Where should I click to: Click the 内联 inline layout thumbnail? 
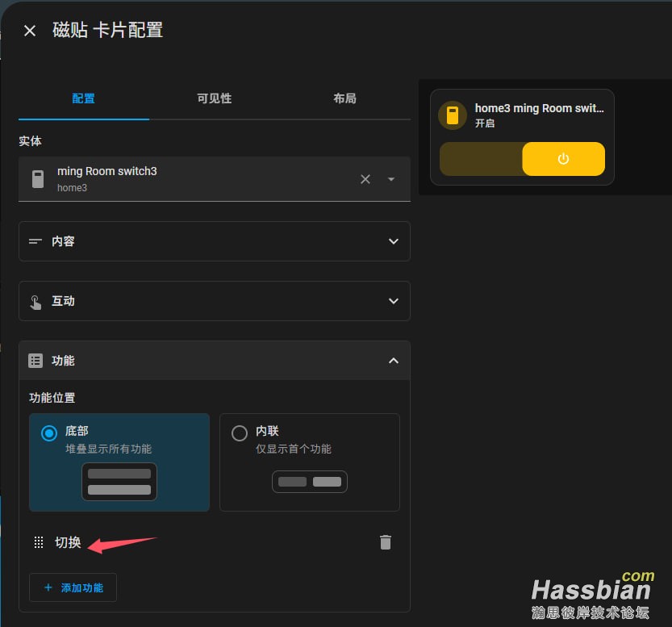tap(310, 482)
